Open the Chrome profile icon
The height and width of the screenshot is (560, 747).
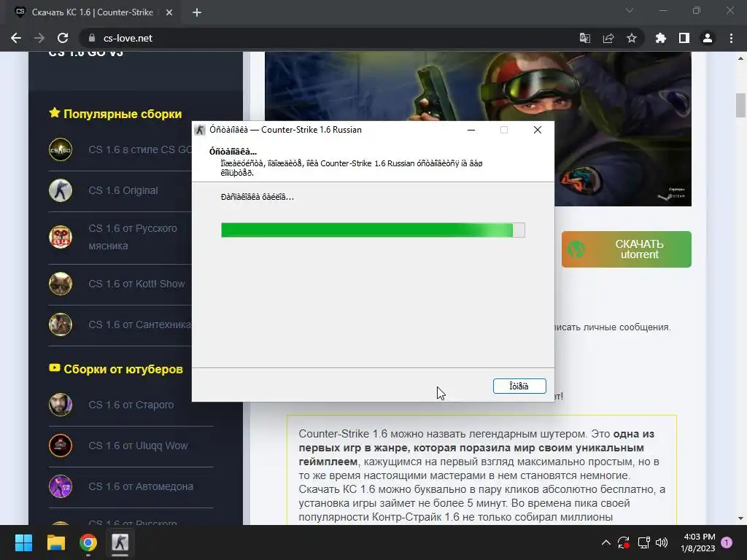click(708, 38)
